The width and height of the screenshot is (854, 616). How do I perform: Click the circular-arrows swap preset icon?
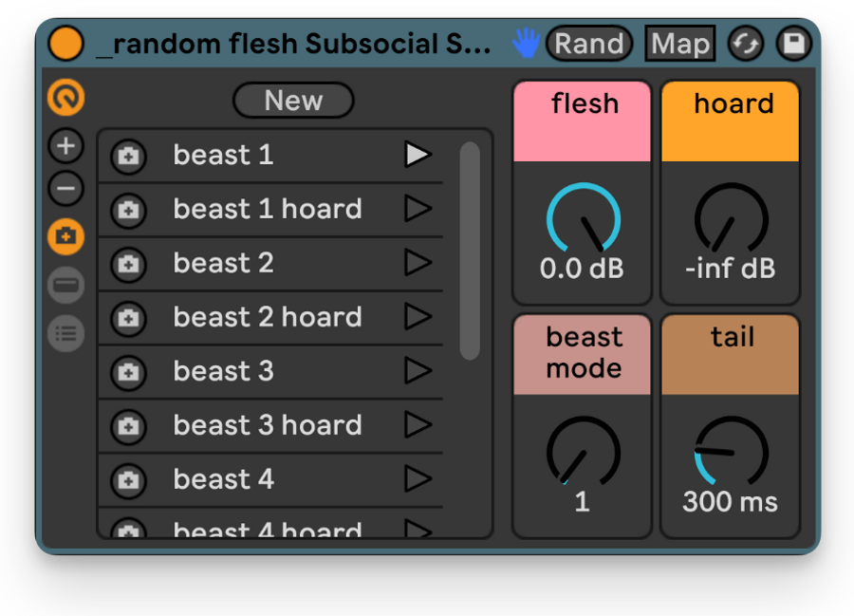pyautogui.click(x=746, y=44)
